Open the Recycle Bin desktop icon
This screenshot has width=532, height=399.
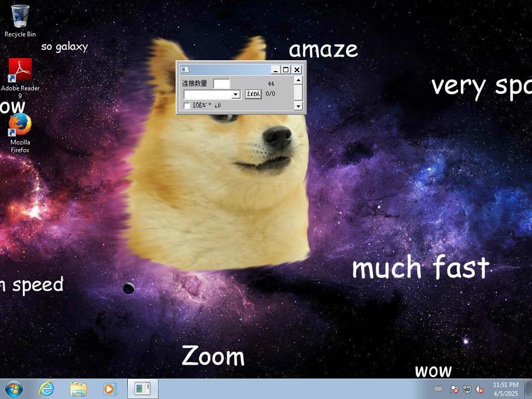(x=20, y=20)
